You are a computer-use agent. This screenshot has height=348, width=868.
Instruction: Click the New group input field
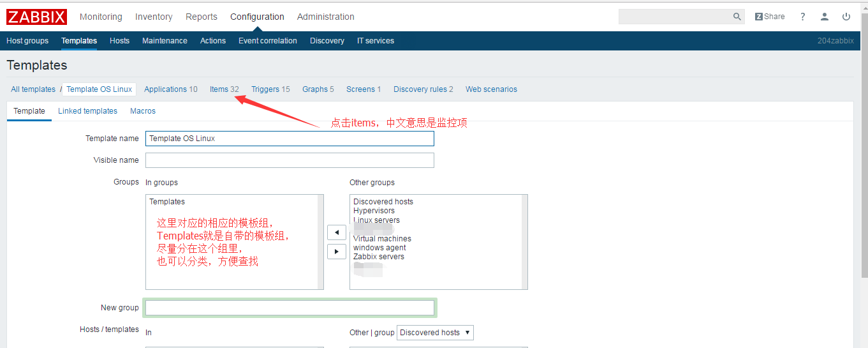pyautogui.click(x=290, y=308)
